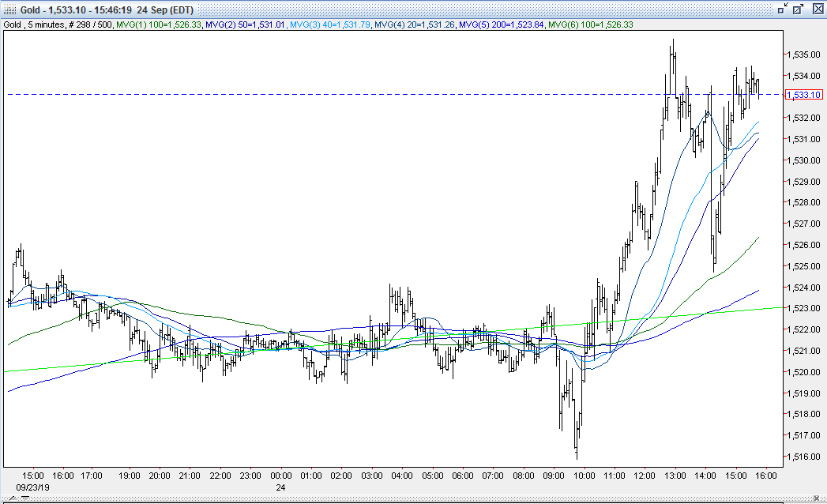Click the 1,527.00 price axis label

pos(803,224)
